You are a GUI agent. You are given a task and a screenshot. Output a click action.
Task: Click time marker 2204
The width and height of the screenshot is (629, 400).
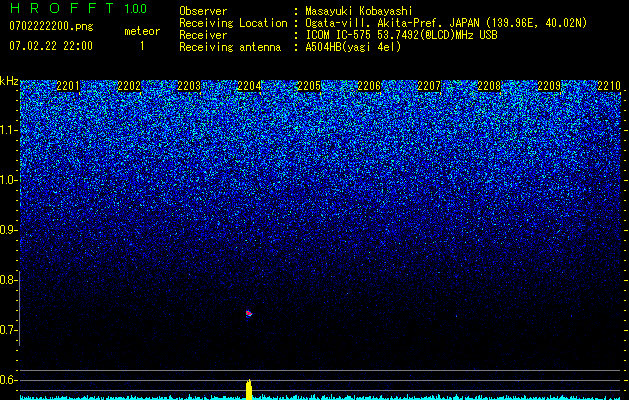pos(249,86)
